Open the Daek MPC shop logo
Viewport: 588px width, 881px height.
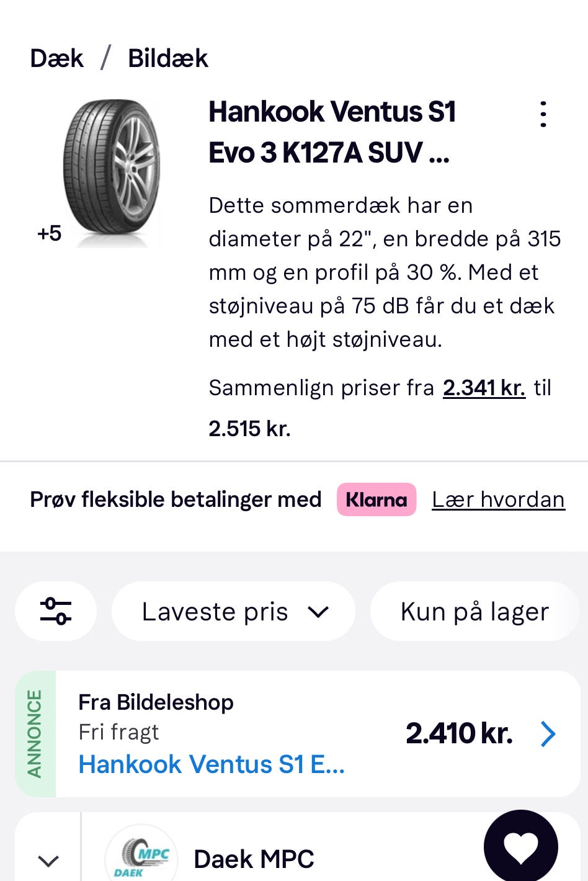click(x=141, y=856)
